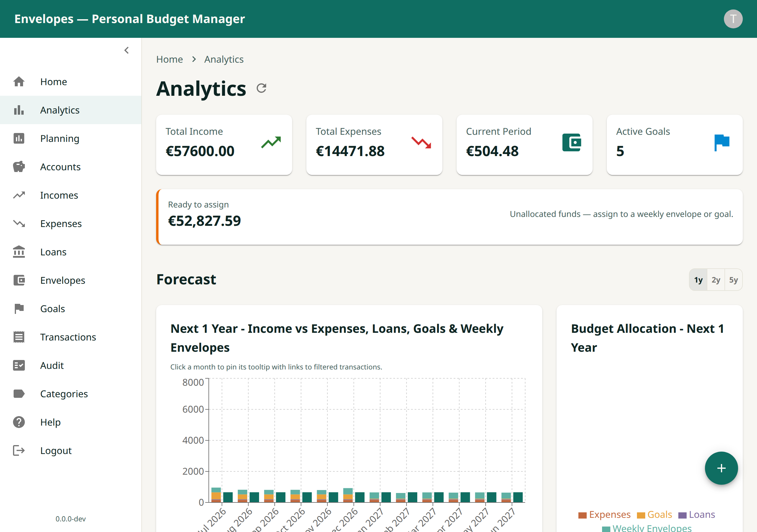Viewport: 757px width, 532px height.
Task: Click the 'Forecast' section heading
Action: pyautogui.click(x=186, y=280)
